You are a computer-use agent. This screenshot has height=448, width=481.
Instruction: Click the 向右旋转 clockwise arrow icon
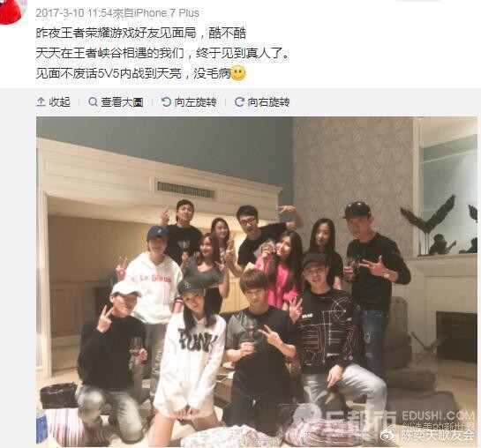pos(239,101)
